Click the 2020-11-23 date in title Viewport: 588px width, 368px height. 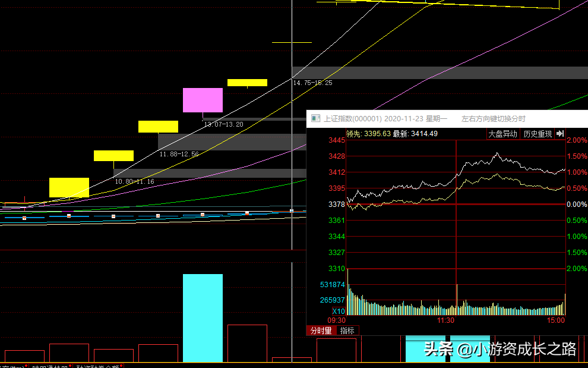tap(404, 119)
